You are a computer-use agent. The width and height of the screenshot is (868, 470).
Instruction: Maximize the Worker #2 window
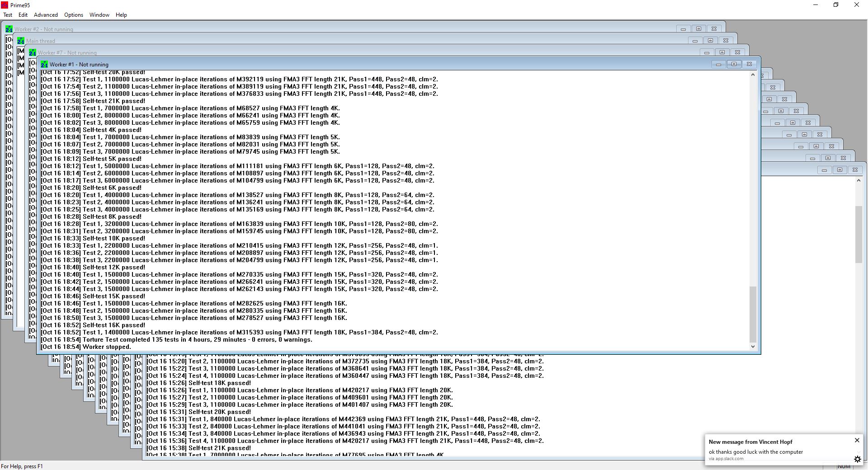698,29
